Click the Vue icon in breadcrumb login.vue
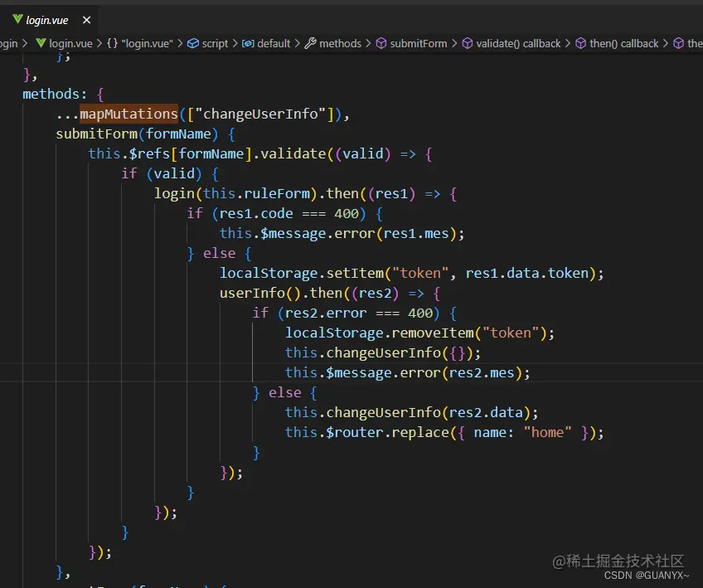 coord(41,43)
